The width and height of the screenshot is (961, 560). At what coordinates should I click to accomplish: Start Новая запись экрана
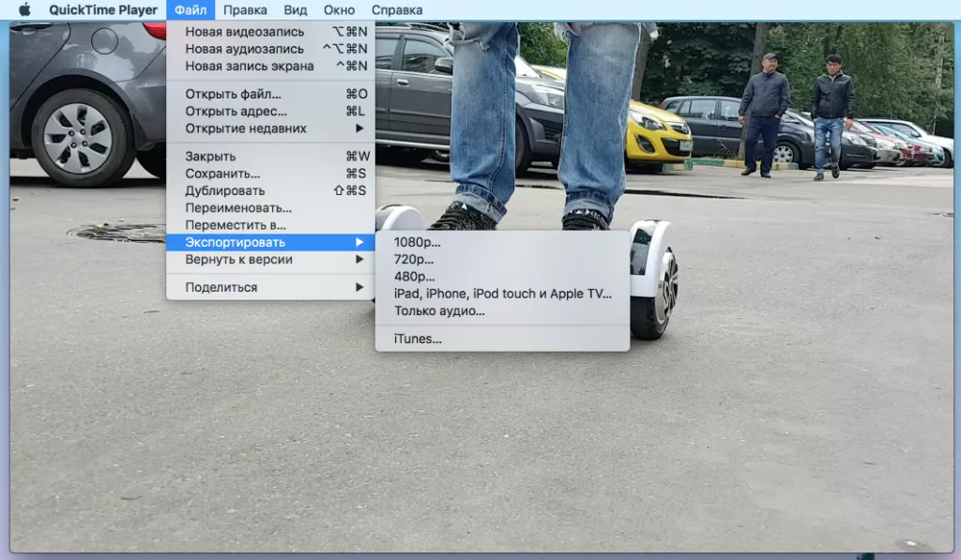(x=249, y=66)
